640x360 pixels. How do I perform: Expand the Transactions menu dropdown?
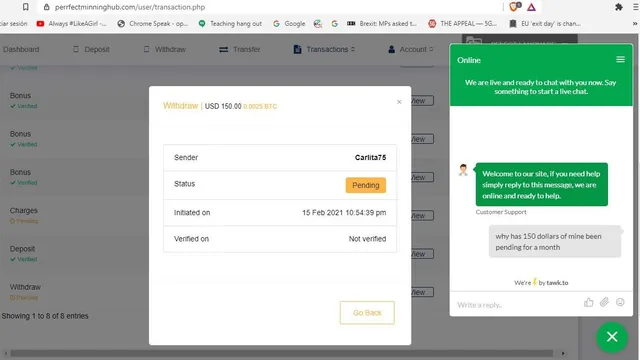click(x=324, y=49)
